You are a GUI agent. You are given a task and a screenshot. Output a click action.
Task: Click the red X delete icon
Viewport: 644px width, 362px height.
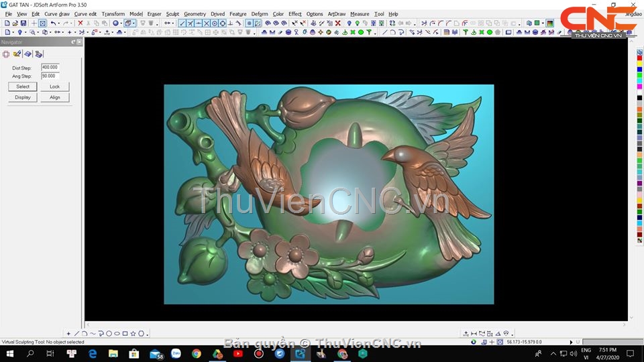80,23
